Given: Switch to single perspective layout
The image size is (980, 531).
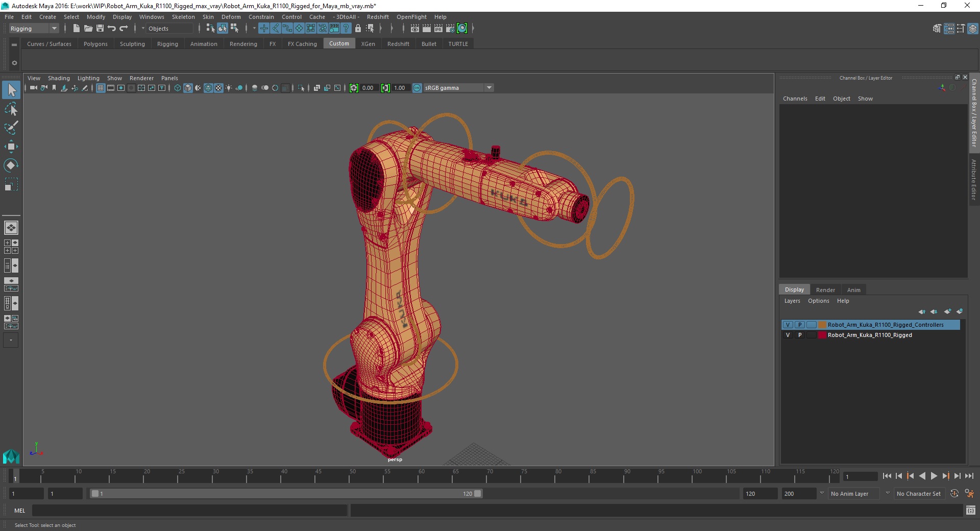Looking at the screenshot, I should tap(11, 228).
